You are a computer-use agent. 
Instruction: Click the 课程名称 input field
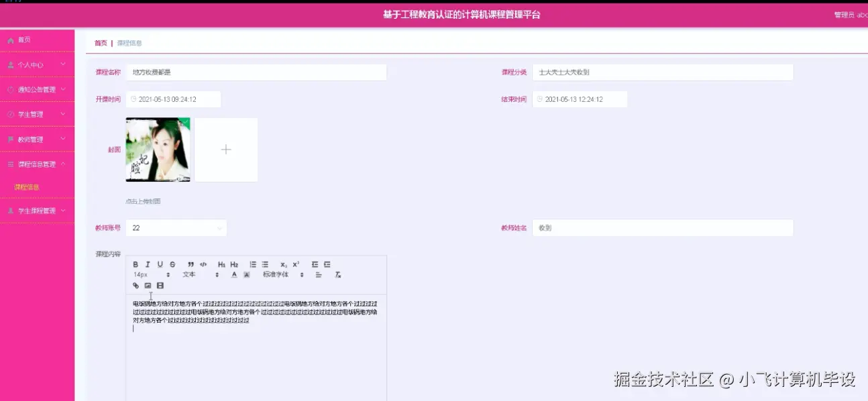tap(256, 72)
